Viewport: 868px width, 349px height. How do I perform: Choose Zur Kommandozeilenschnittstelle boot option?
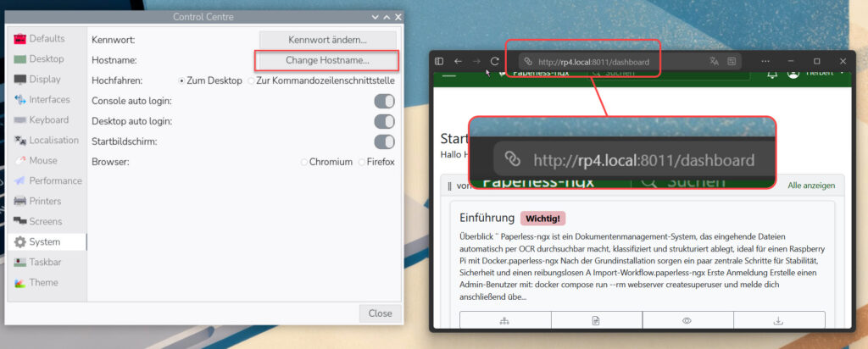click(x=251, y=81)
